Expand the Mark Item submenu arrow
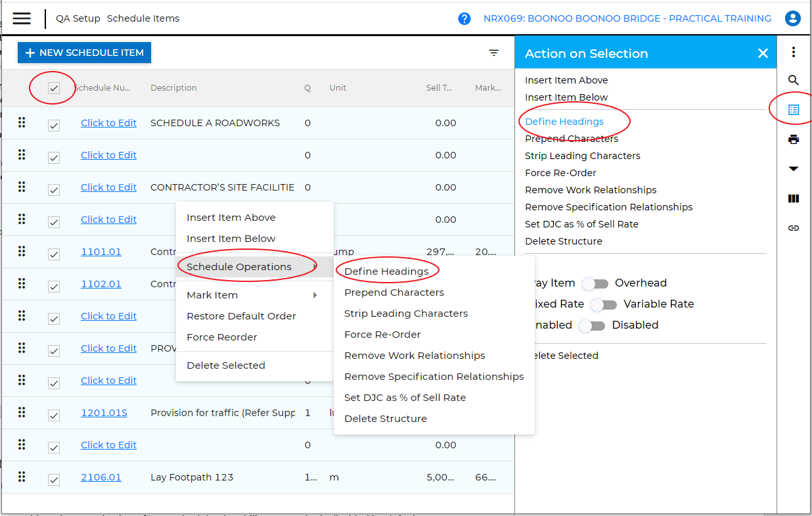 (x=315, y=295)
